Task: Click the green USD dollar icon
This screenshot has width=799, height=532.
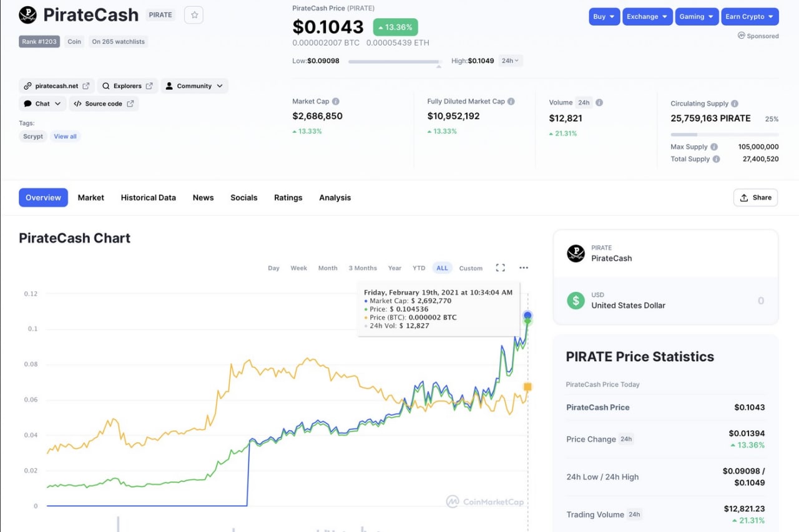Action: pyautogui.click(x=576, y=301)
